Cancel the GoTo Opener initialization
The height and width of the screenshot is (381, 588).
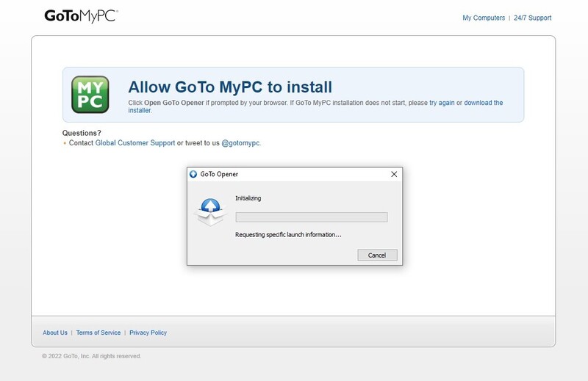(x=377, y=255)
